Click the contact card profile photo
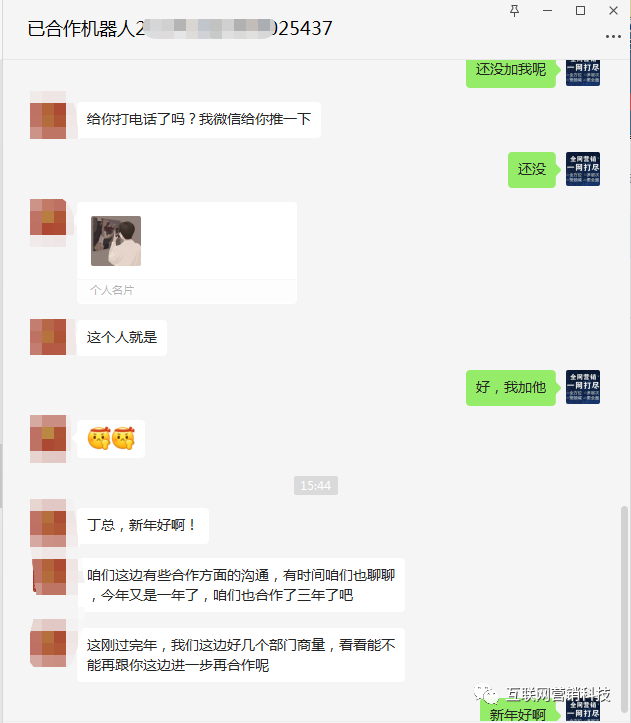 (x=116, y=241)
